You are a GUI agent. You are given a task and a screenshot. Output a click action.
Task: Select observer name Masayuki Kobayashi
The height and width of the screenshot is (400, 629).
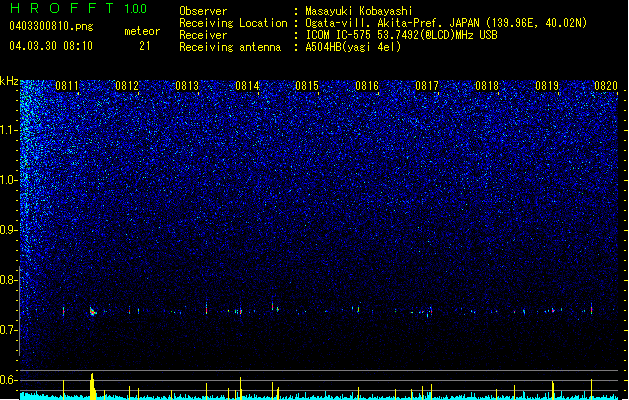359,11
